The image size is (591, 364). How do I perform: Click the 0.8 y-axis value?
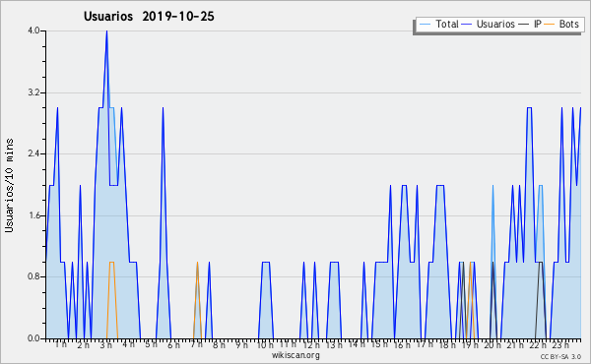[33, 277]
